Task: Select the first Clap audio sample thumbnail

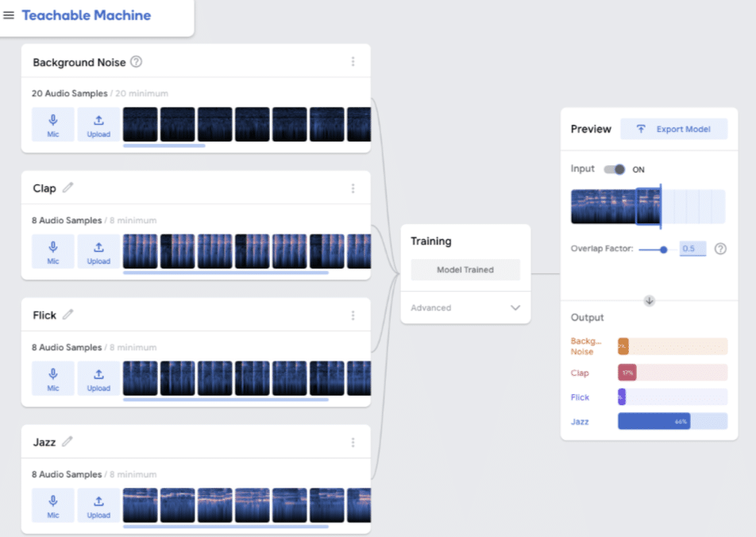Action: (141, 251)
